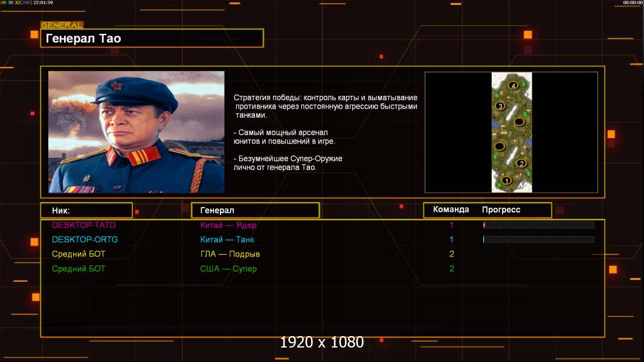
Task: Click the 'Безумнейшее Супер-Оружие' bullet text
Action: pos(288,163)
